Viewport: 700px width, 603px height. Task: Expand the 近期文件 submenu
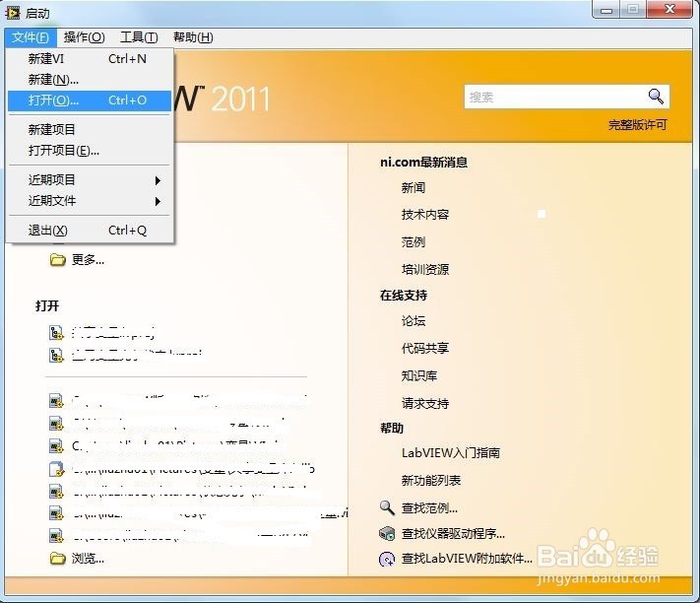click(90, 201)
